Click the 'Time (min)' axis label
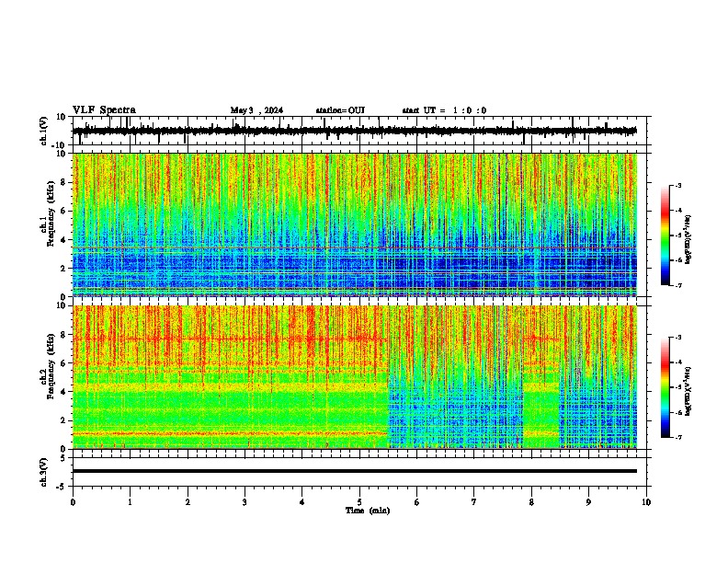The width and height of the screenshot is (728, 563). (x=368, y=511)
